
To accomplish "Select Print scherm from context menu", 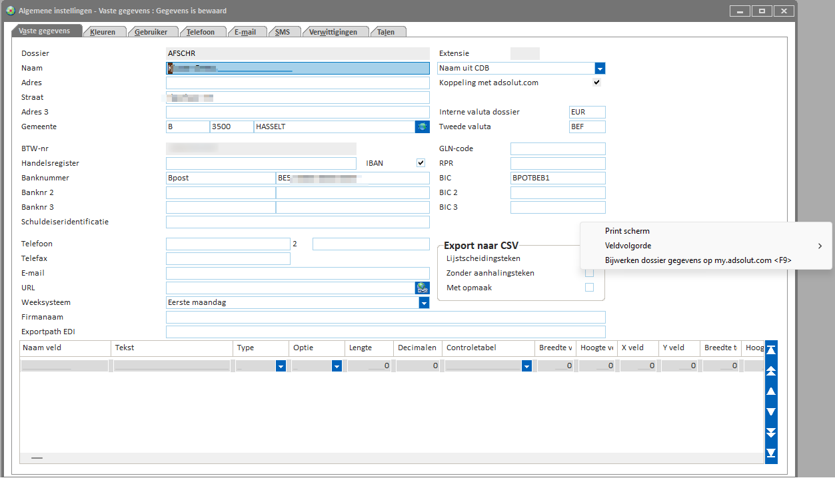I will (x=627, y=231).
